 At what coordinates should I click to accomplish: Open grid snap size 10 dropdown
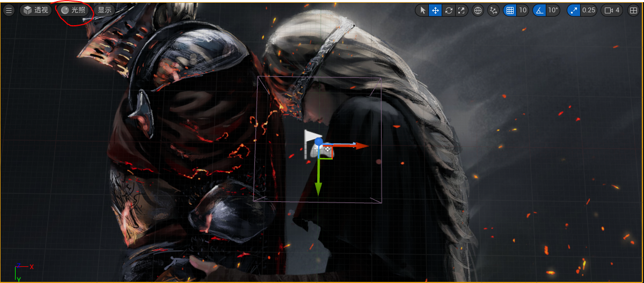(x=523, y=10)
